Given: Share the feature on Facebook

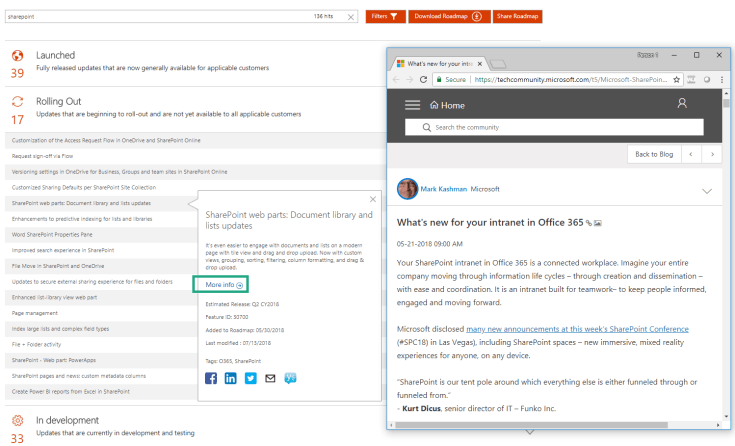Looking at the screenshot, I should [x=211, y=379].
